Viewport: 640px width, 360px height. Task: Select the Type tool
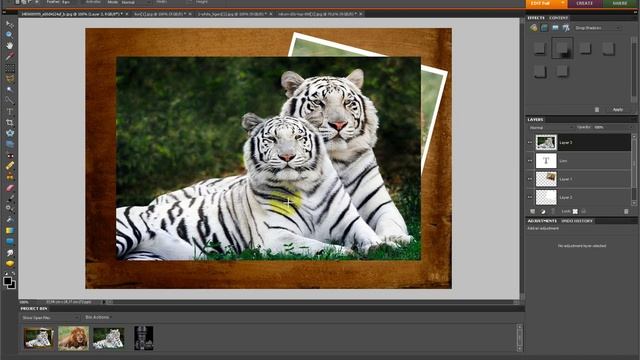(9, 111)
